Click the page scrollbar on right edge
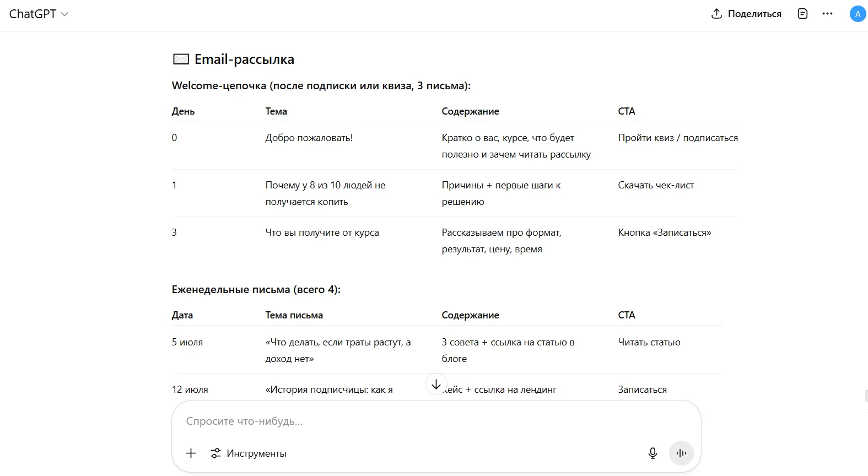This screenshot has height=476, width=868. click(866, 396)
